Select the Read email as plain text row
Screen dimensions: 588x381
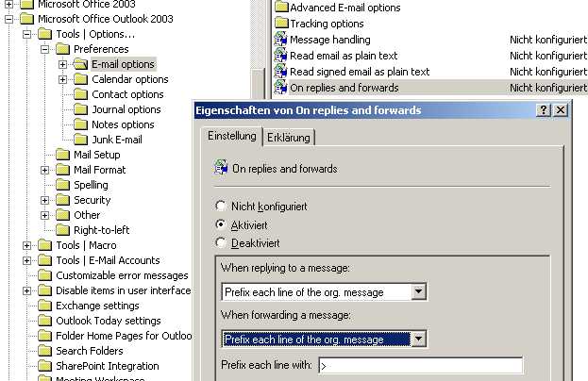point(430,56)
